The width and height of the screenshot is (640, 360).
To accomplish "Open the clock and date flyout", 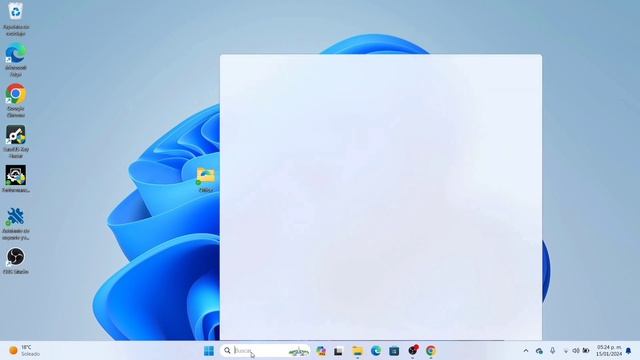I will (x=609, y=351).
